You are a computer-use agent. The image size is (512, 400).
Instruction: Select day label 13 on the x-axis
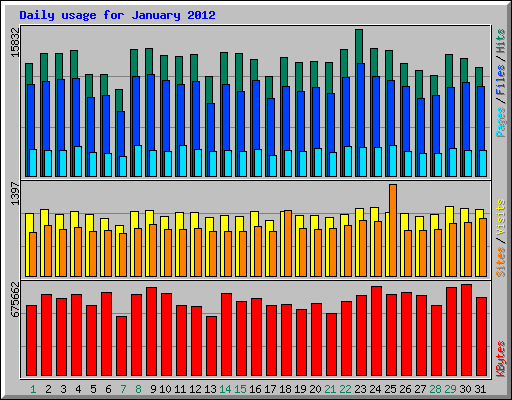click(210, 389)
